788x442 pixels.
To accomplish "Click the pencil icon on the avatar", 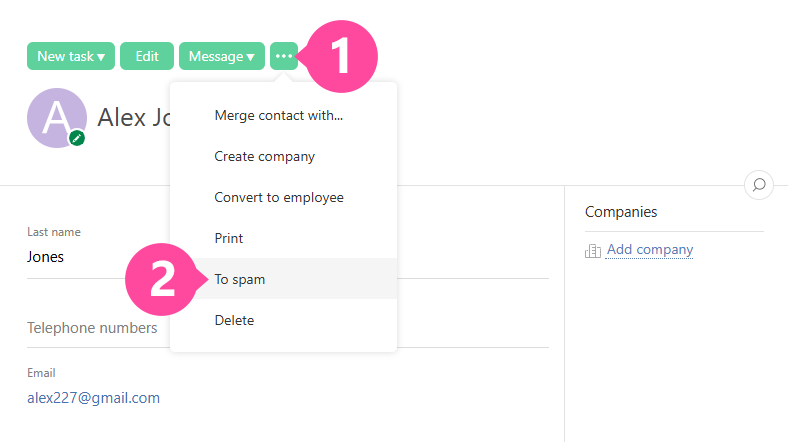I will click(x=77, y=138).
